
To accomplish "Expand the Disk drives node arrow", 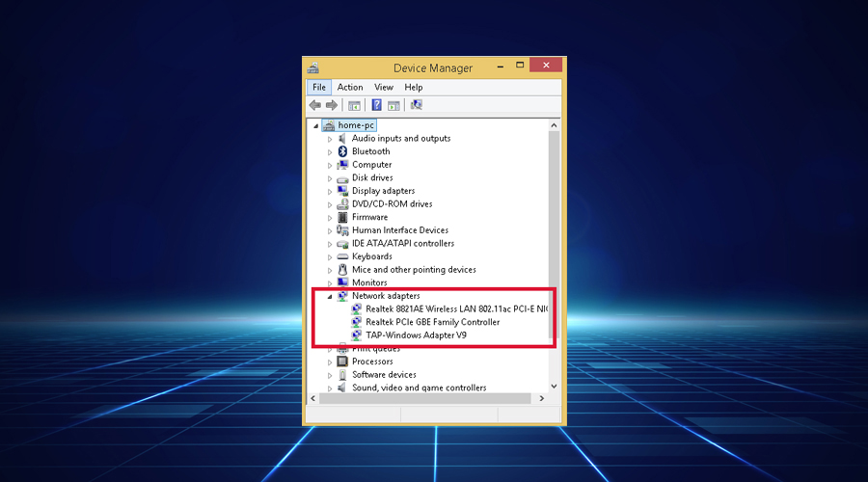I will 330,178.
